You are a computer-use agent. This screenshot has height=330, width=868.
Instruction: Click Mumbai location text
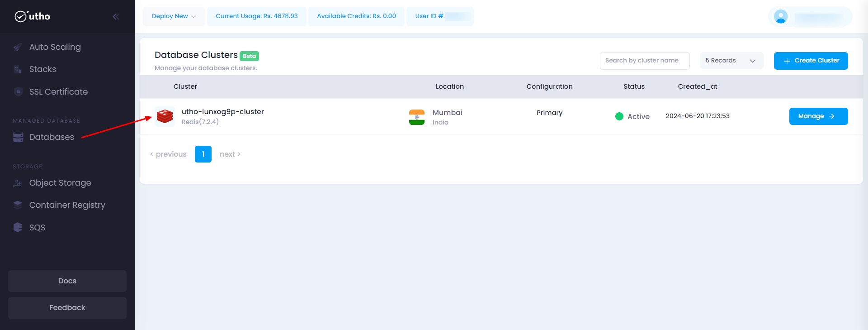[448, 113]
